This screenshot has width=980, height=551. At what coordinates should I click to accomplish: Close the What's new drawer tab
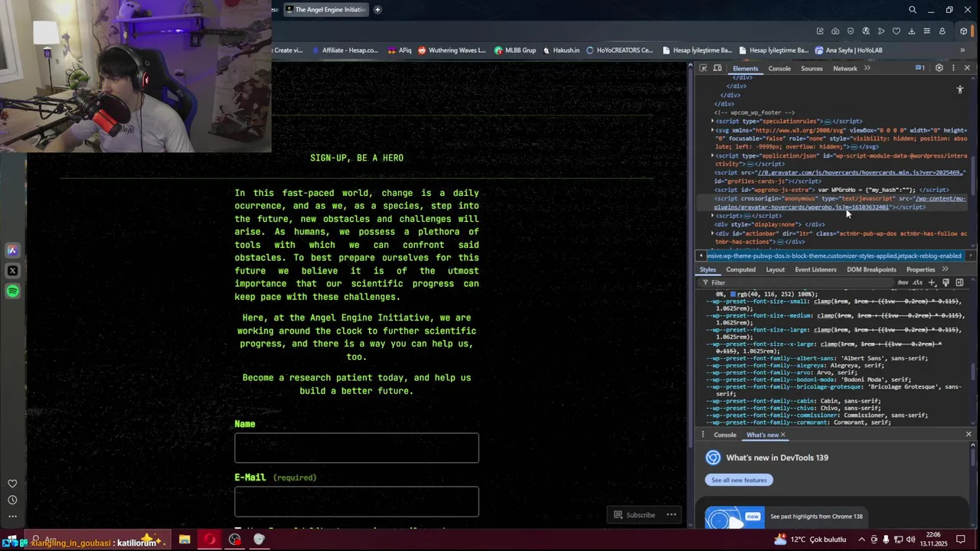pos(782,435)
